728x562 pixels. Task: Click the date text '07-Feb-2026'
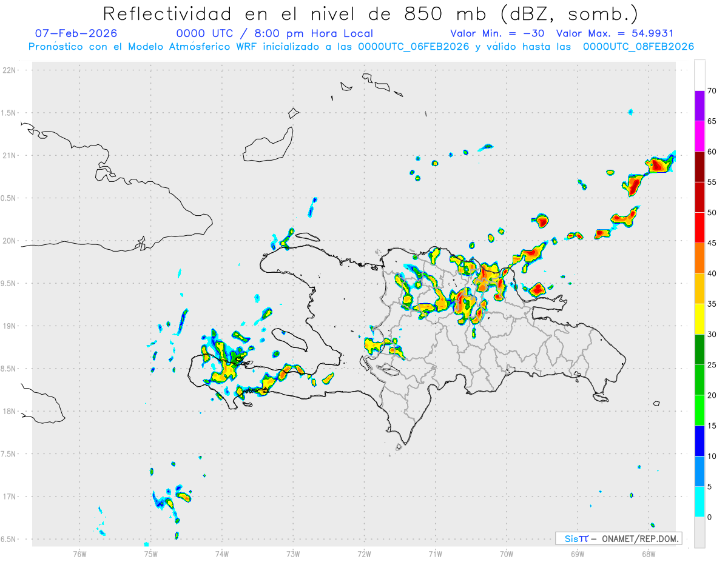tap(76, 33)
